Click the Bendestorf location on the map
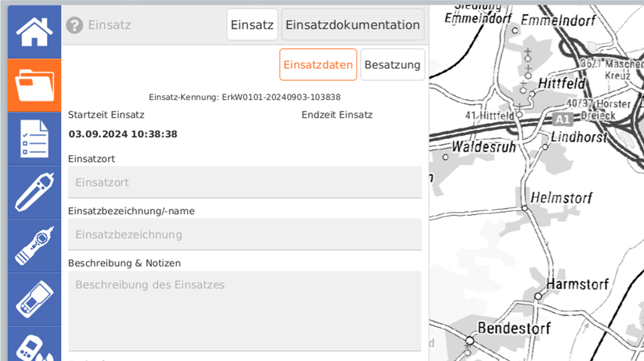The height and width of the screenshot is (361, 644). click(x=514, y=328)
